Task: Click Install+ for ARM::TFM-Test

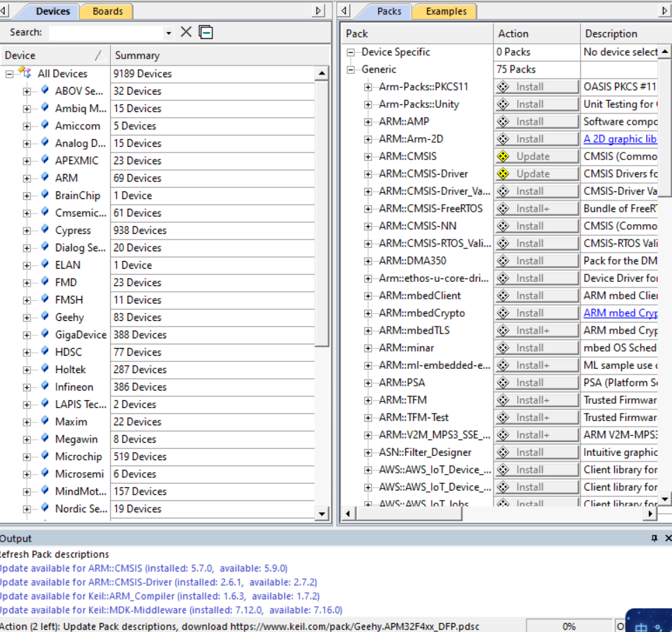Action: click(537, 418)
